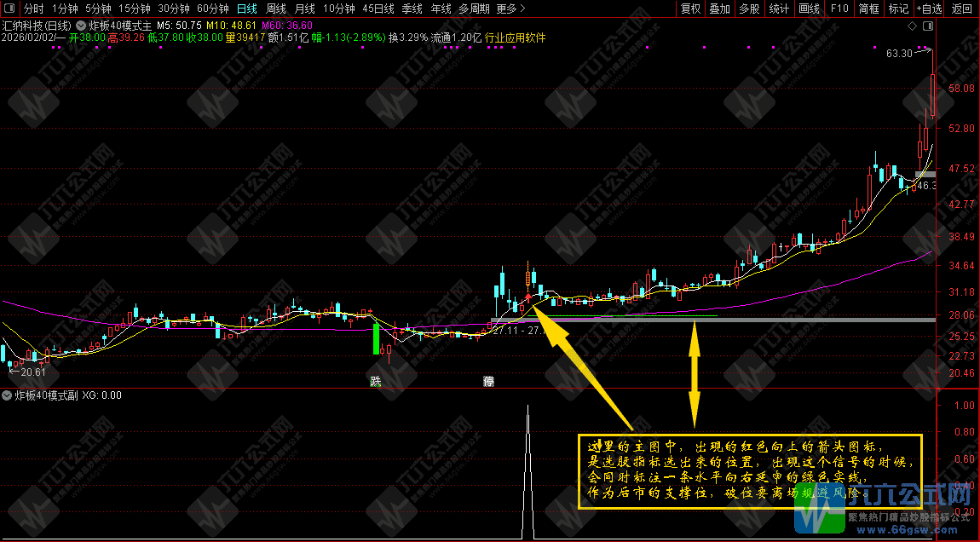Click the 返回 back button
Image resolution: width=980 pixels, height=542 pixels.
pyautogui.click(x=962, y=9)
